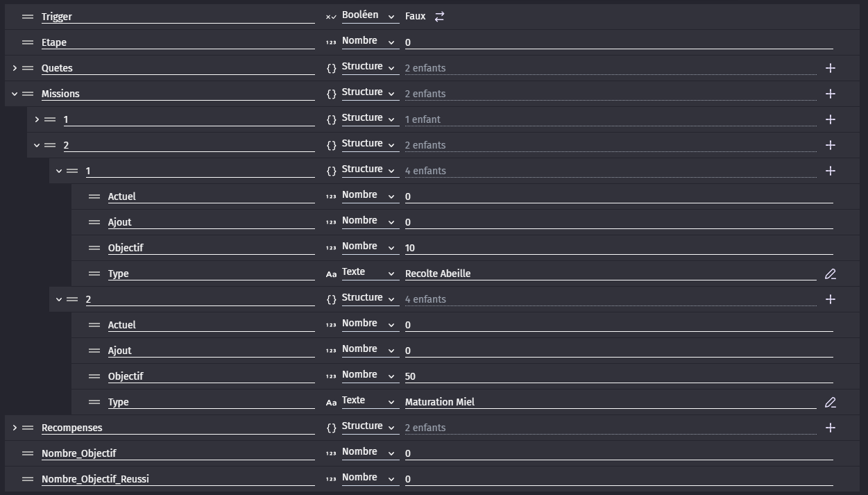868x495 pixels.
Task: Click the drag handle beside Nombre_Objectif
Action: pos(28,453)
